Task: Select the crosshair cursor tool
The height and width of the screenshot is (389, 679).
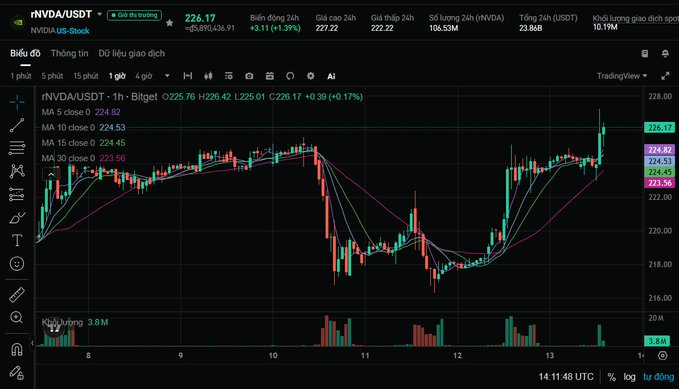Action: [17, 102]
